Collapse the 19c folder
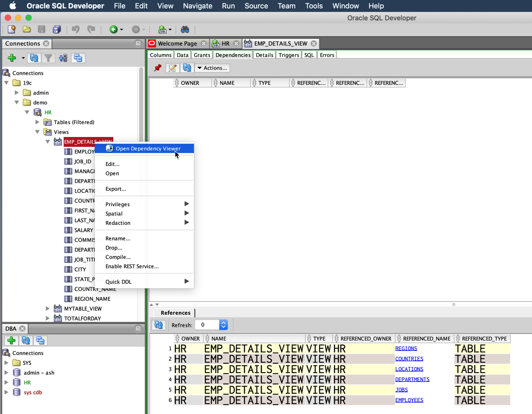Image resolution: width=532 pixels, height=414 pixels. (x=6, y=83)
